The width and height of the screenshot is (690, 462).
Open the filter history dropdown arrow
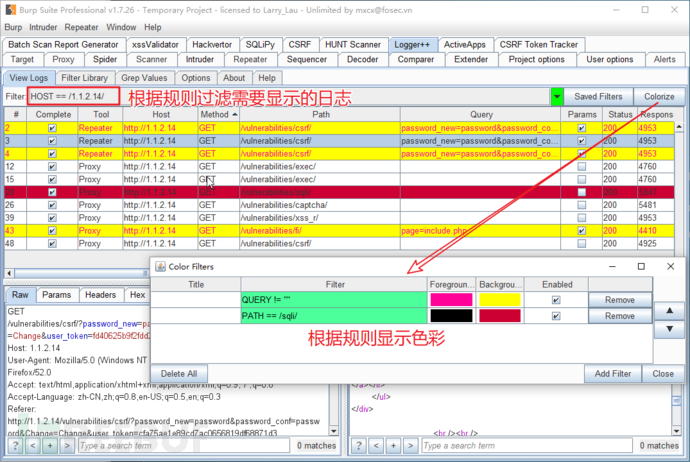(557, 97)
